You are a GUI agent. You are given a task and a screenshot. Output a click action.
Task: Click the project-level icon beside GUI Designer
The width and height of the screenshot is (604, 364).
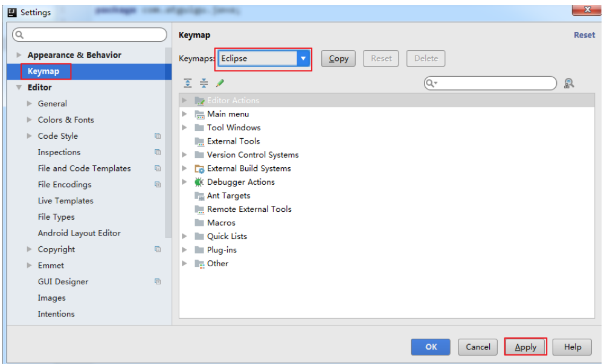pyautogui.click(x=158, y=281)
